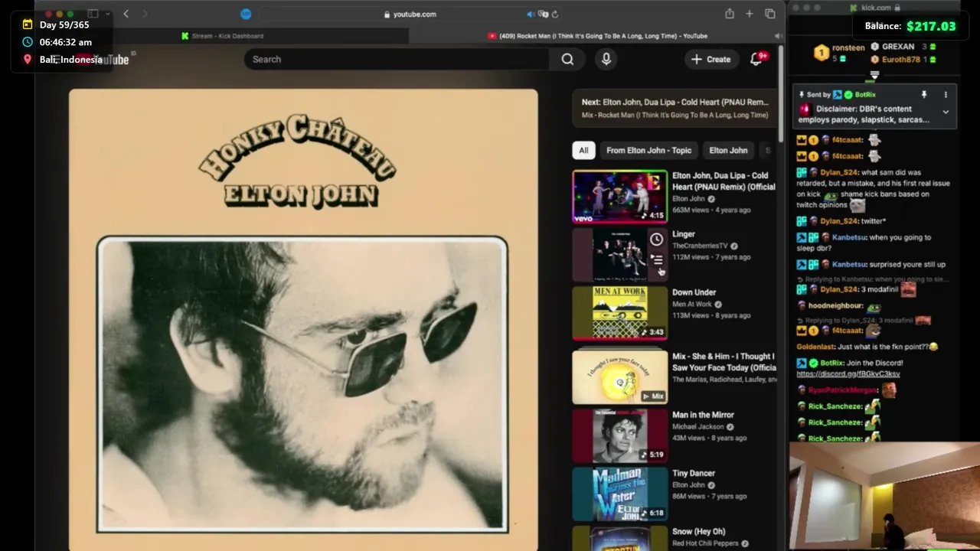This screenshot has height=551, width=980.
Task: Click the Honky Château album artwork
Action: click(303, 320)
